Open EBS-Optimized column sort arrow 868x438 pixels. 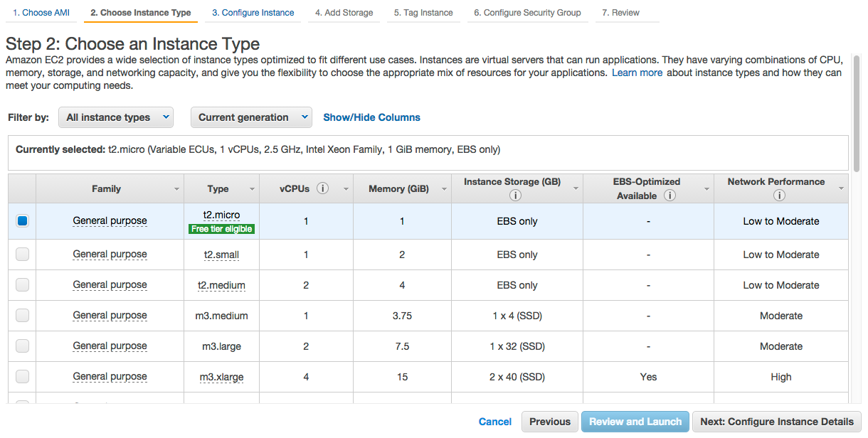coord(707,189)
